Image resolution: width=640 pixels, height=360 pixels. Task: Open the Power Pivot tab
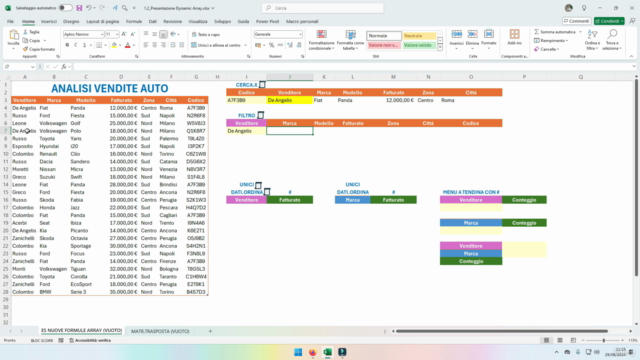pyautogui.click(x=267, y=21)
